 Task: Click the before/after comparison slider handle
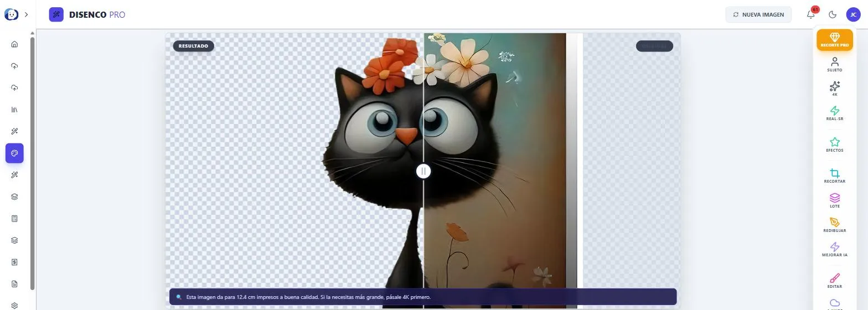423,171
